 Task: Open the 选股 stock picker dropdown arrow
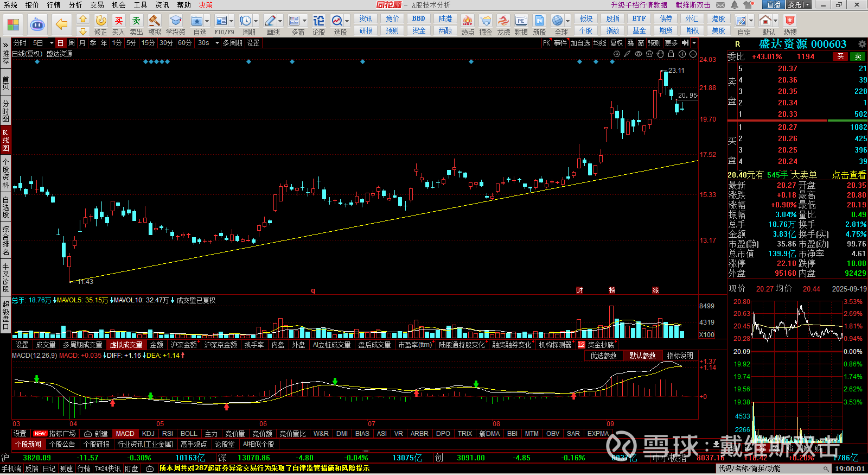point(347,21)
